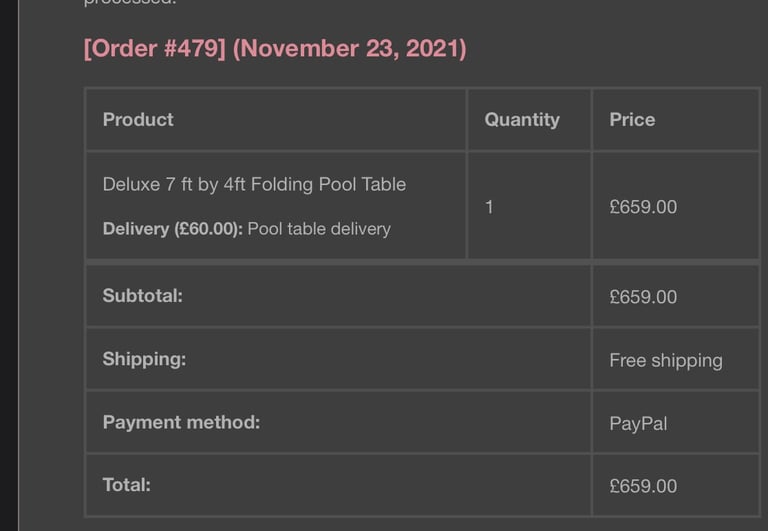The width and height of the screenshot is (768, 531).
Task: Select the Deluxe 7 ft Folding Pool Table text
Action: click(254, 185)
